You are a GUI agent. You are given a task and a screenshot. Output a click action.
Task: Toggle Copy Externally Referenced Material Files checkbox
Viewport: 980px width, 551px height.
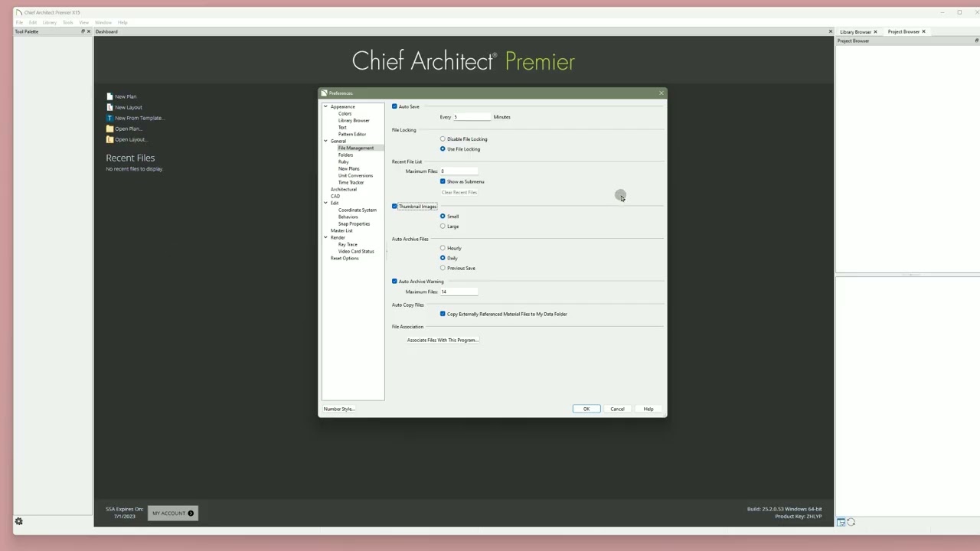(443, 314)
